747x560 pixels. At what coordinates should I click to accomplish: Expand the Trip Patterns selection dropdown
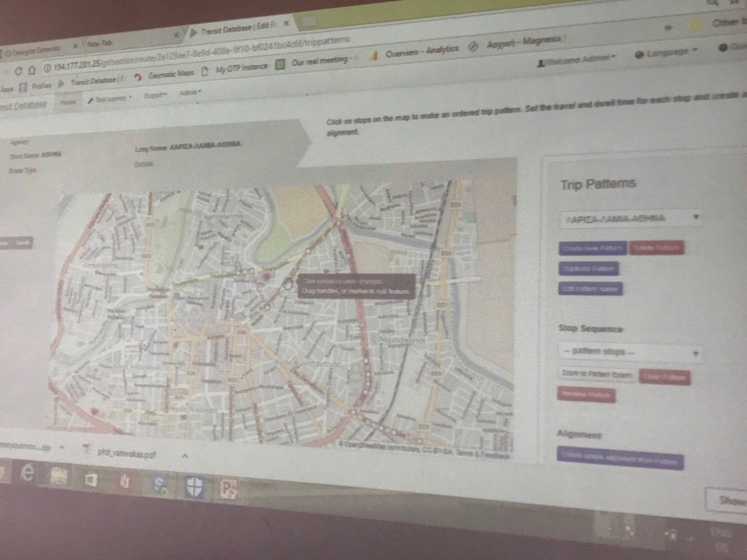pyautogui.click(x=630, y=218)
